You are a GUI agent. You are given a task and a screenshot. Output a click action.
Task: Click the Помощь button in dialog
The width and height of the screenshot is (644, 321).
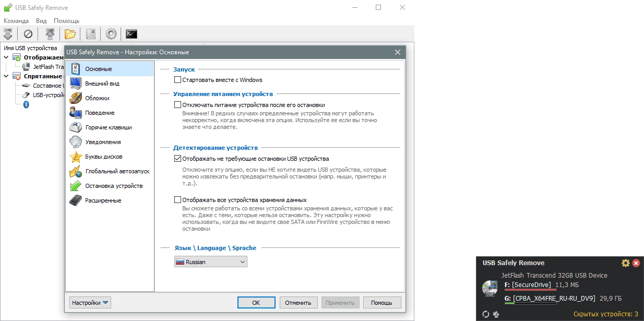(x=382, y=302)
